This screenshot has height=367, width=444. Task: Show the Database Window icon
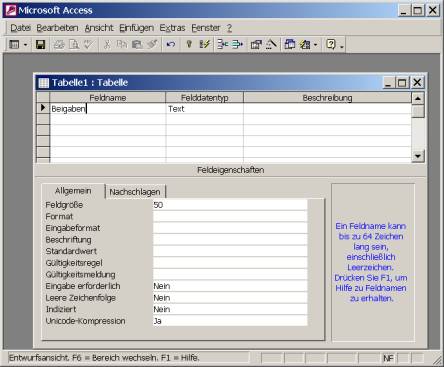(290, 44)
